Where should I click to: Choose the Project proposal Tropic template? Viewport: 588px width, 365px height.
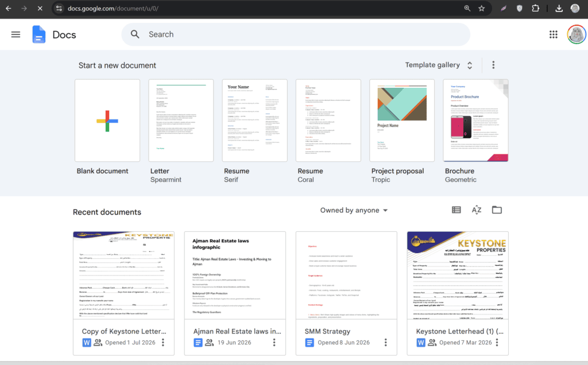click(402, 121)
